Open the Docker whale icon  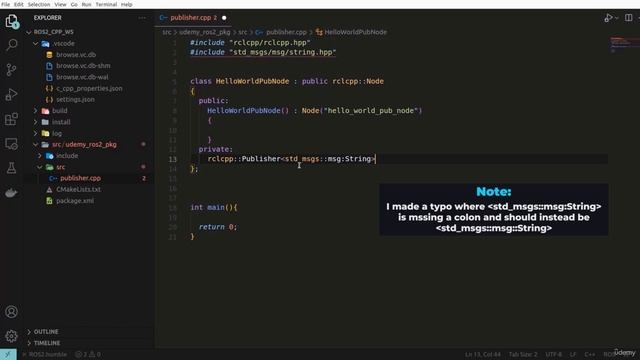[x=11, y=193]
